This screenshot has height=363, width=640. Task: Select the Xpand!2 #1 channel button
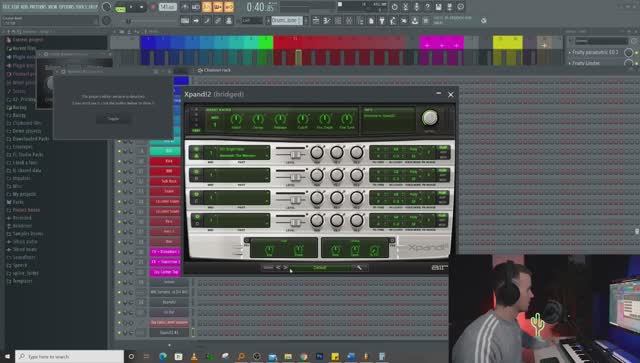169,332
